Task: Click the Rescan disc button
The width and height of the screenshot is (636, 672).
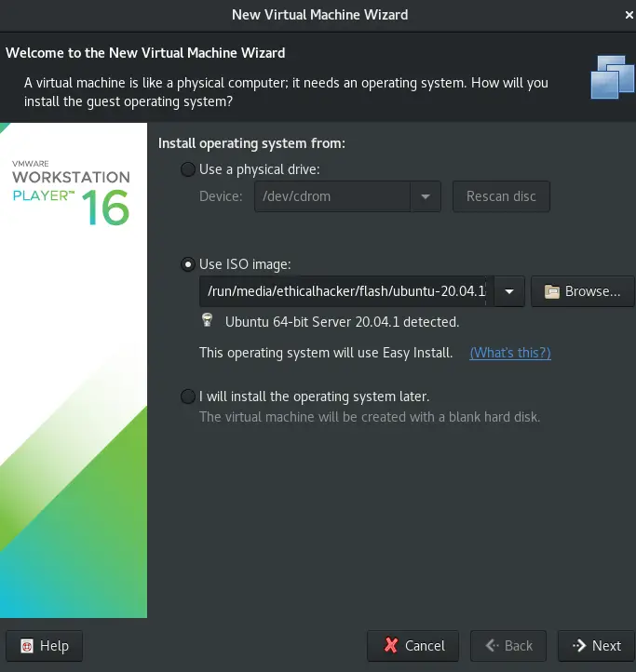Action: coord(501,196)
